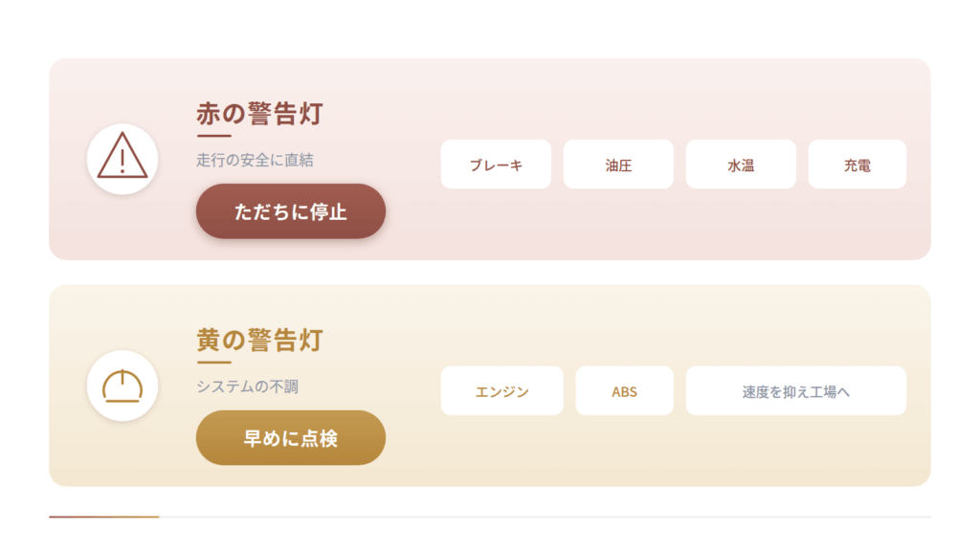Click the 早めに点検 button
This screenshot has width=980, height=551.
[291, 438]
